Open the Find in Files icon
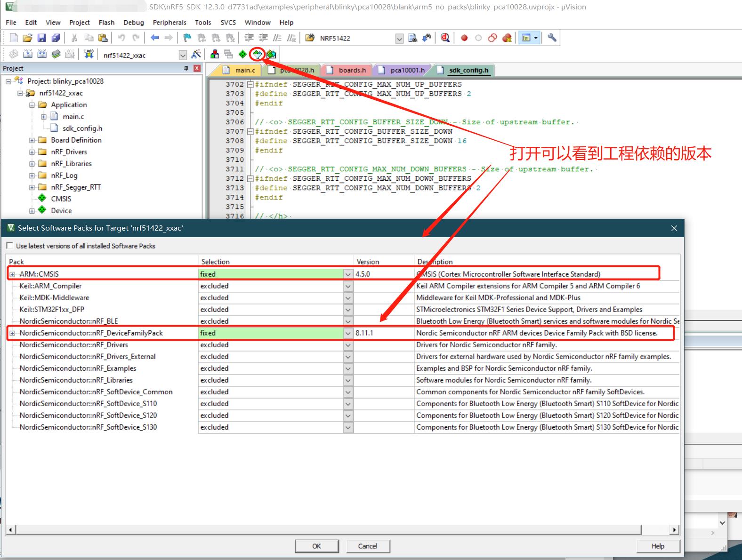This screenshot has height=560, width=742. 310,38
